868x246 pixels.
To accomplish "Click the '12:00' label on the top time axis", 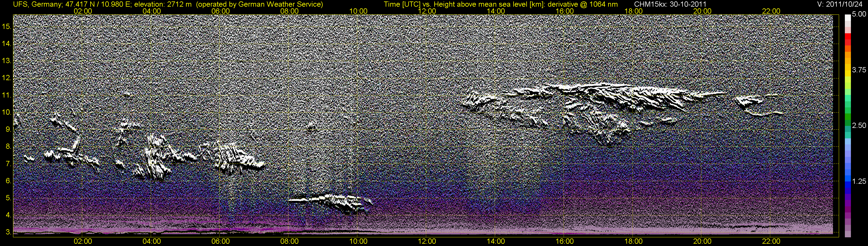I will point(427,11).
